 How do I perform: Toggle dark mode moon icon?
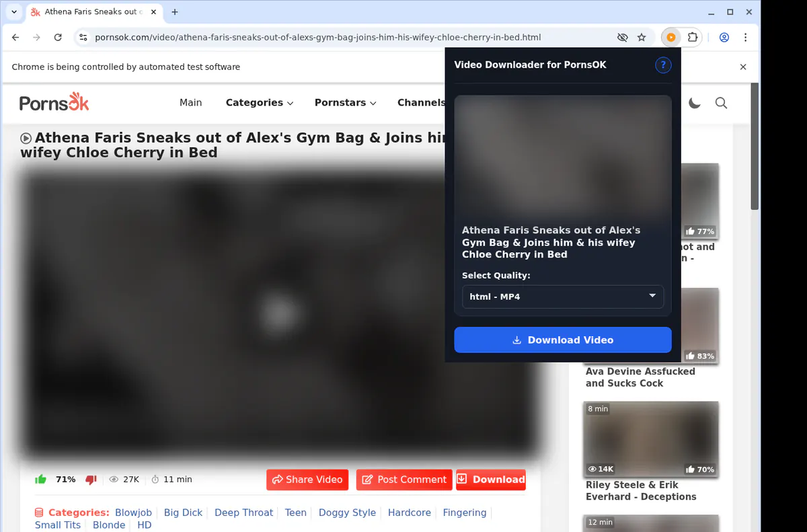coord(695,103)
